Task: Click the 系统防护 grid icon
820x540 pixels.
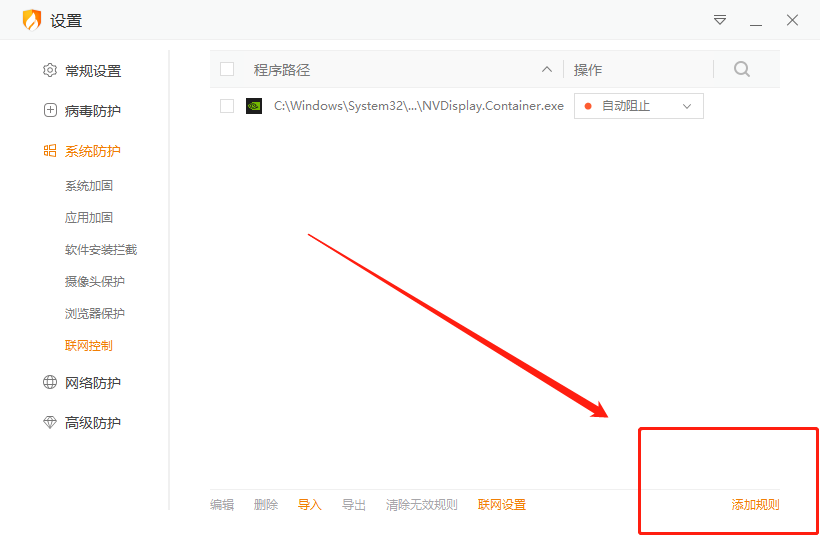Action: coord(50,151)
